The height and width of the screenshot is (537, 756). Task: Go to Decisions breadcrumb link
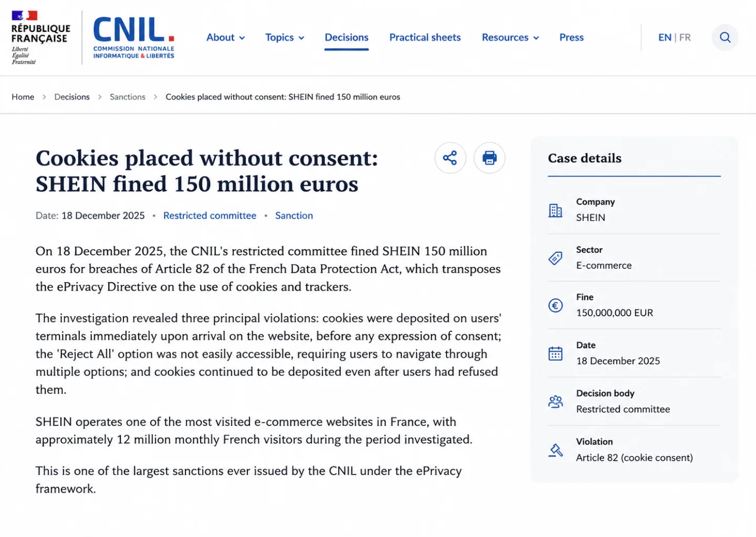click(x=72, y=97)
